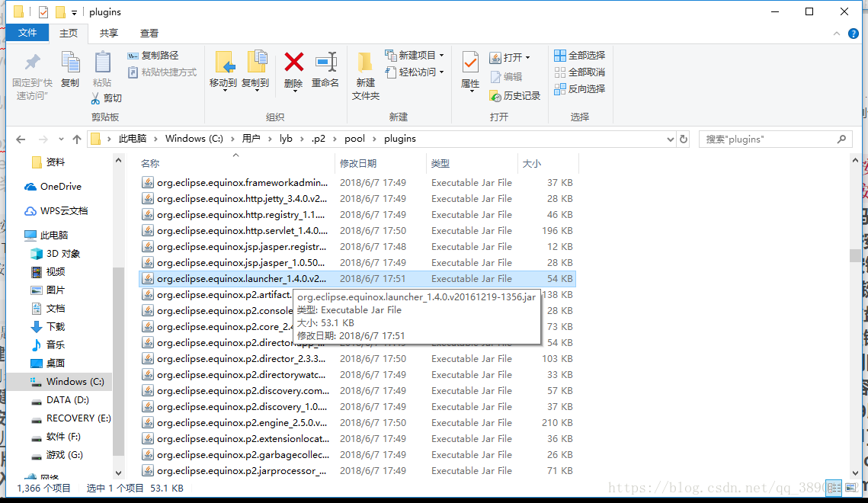Viewport: 868px width, 503px height.
Task: Open the New item (新建项目) dropdown
Action: 441,56
